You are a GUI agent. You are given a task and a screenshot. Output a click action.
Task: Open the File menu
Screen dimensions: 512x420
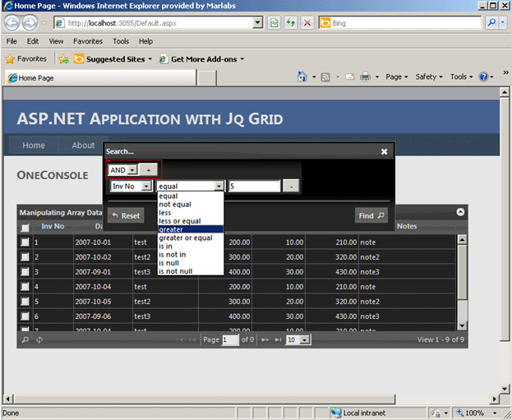tap(12, 41)
